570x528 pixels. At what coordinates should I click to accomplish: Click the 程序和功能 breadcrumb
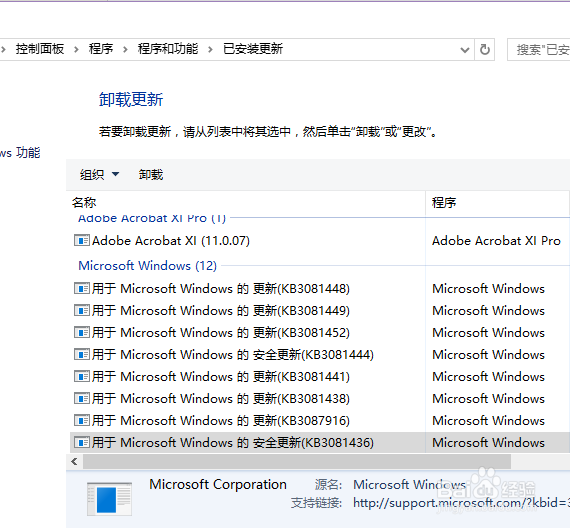(x=168, y=49)
